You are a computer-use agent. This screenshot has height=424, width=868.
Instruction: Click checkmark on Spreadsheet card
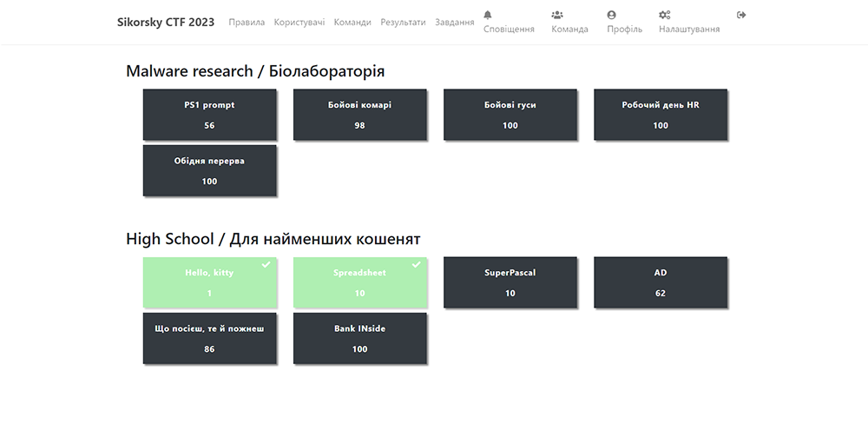(x=416, y=264)
